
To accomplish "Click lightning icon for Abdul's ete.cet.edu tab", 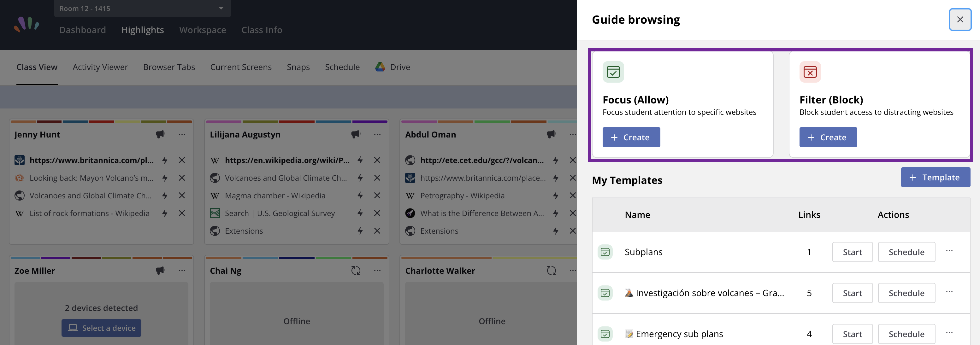I will pyautogui.click(x=555, y=160).
